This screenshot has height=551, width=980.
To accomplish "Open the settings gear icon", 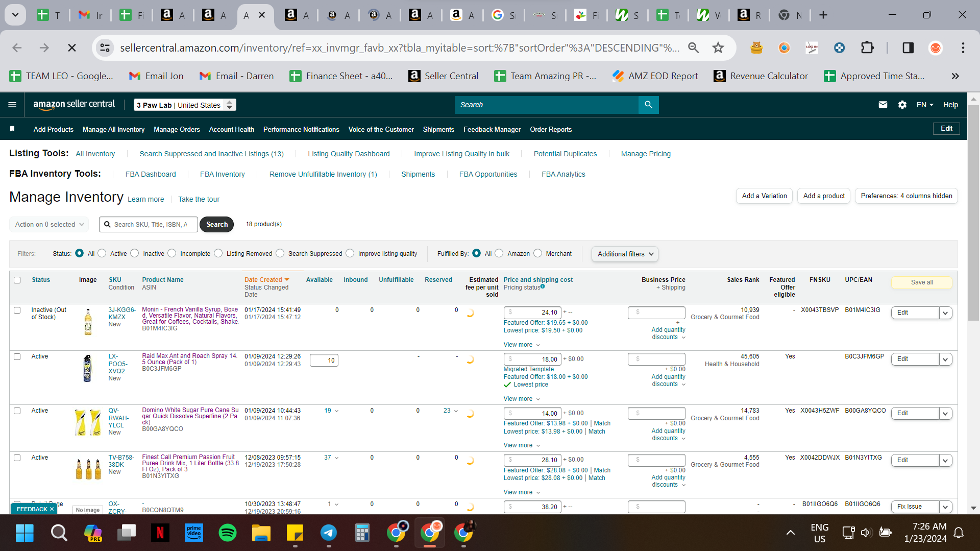I will [x=902, y=105].
